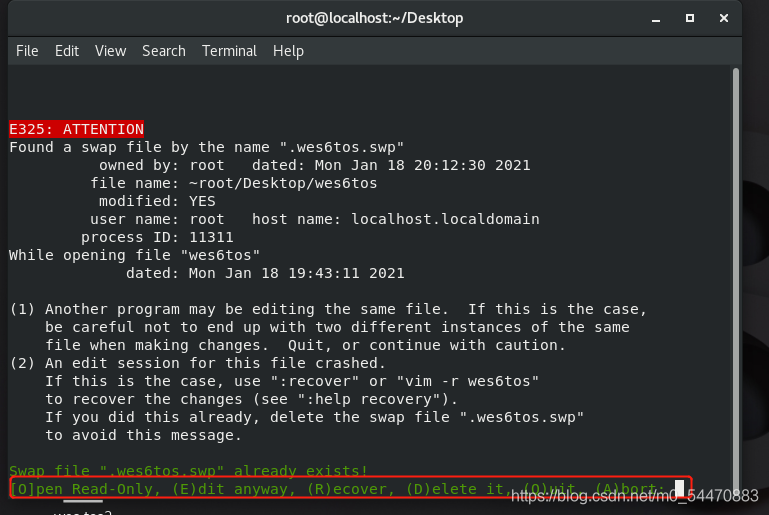
Task: Click the E325: ATTENTION error heading
Action: [x=77, y=129]
